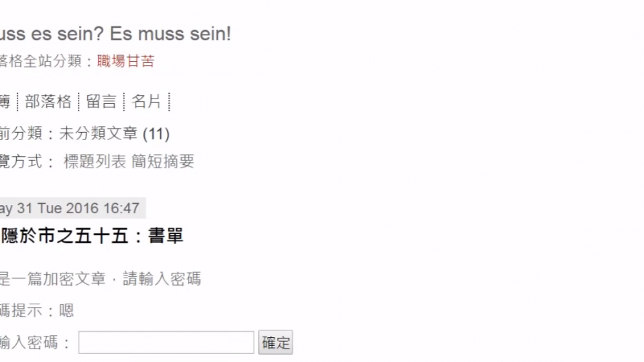The image size is (644, 362).
Task: Click the post date May 31 2016
Action: 69,208
